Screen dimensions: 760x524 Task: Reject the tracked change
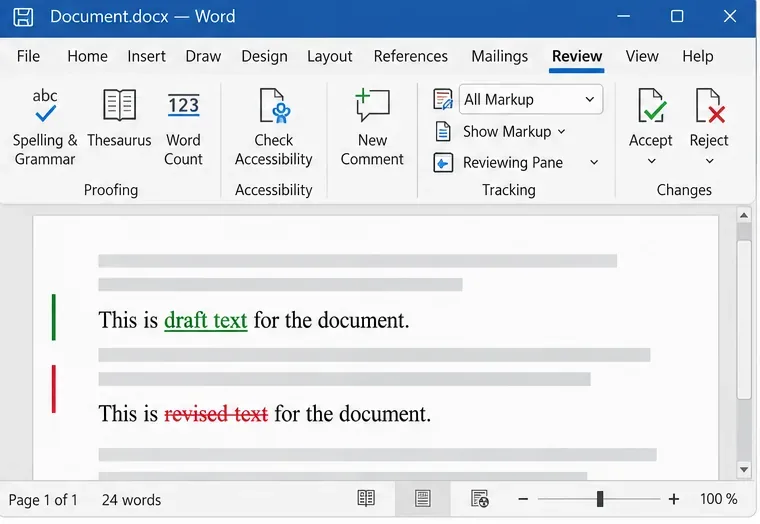point(709,117)
